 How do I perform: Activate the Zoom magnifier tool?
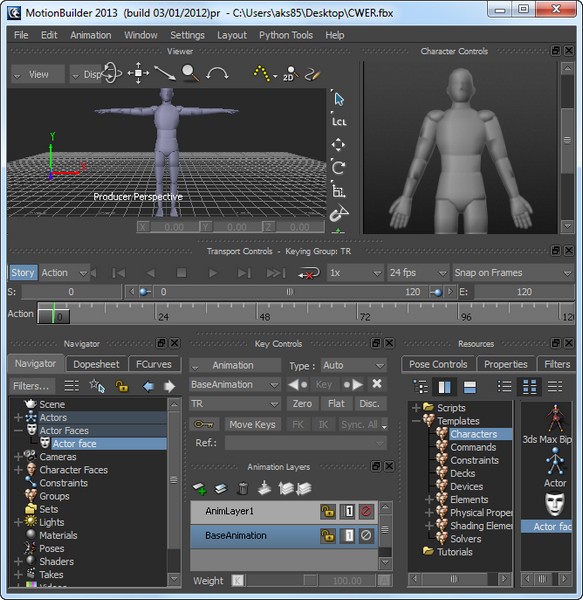[190, 73]
